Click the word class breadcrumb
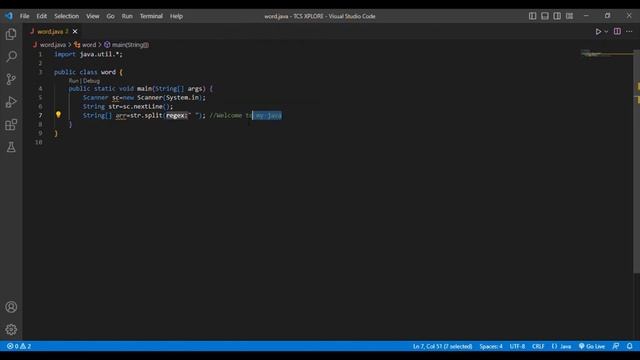The height and width of the screenshot is (360, 640). point(89,45)
